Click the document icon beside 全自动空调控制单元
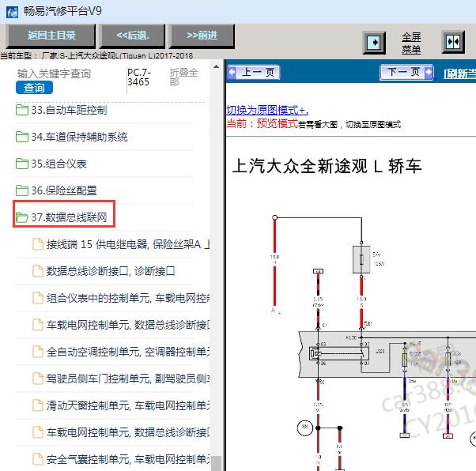 pos(38,352)
